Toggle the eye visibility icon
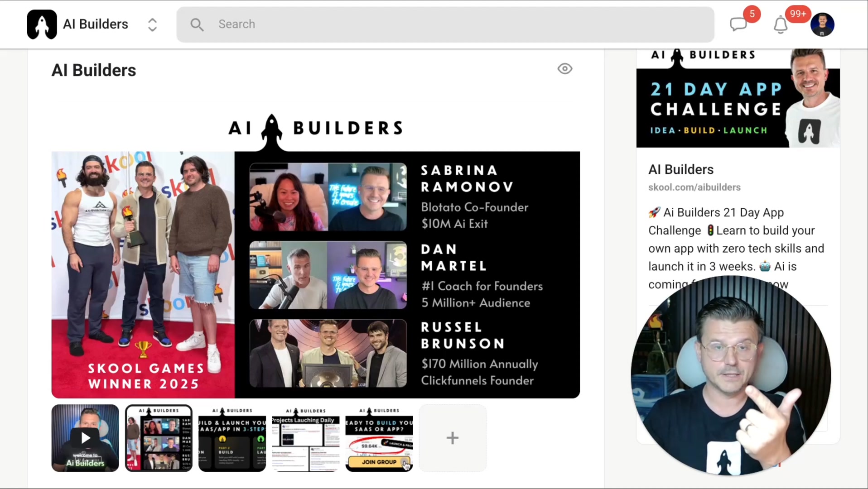Viewport: 868px width, 489px height. click(x=565, y=69)
